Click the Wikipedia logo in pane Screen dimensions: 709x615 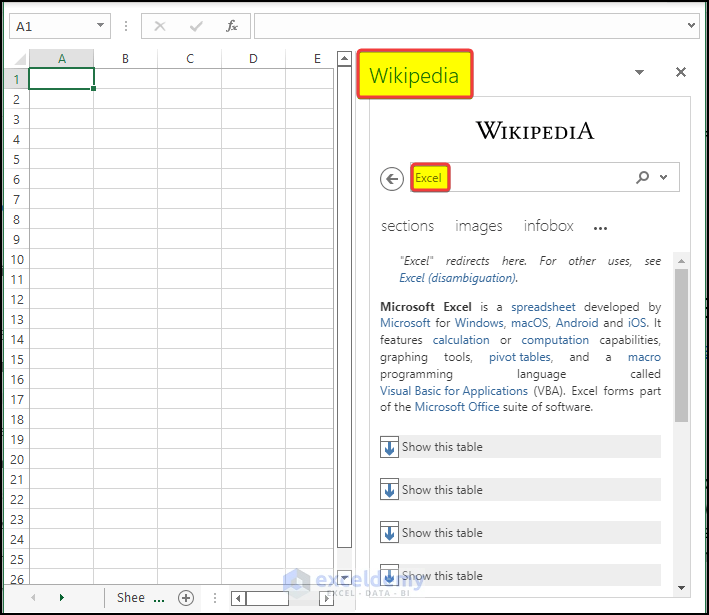tap(535, 131)
